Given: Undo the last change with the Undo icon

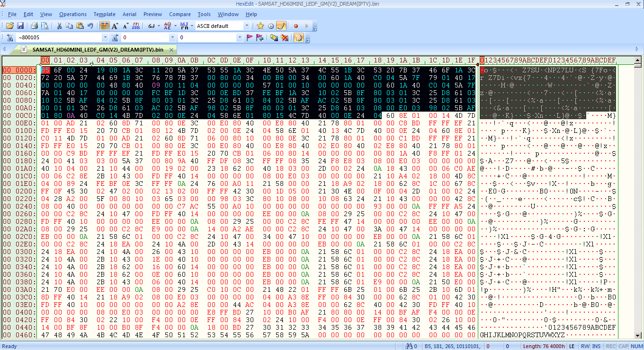Looking at the screenshot, I should [x=90, y=26].
